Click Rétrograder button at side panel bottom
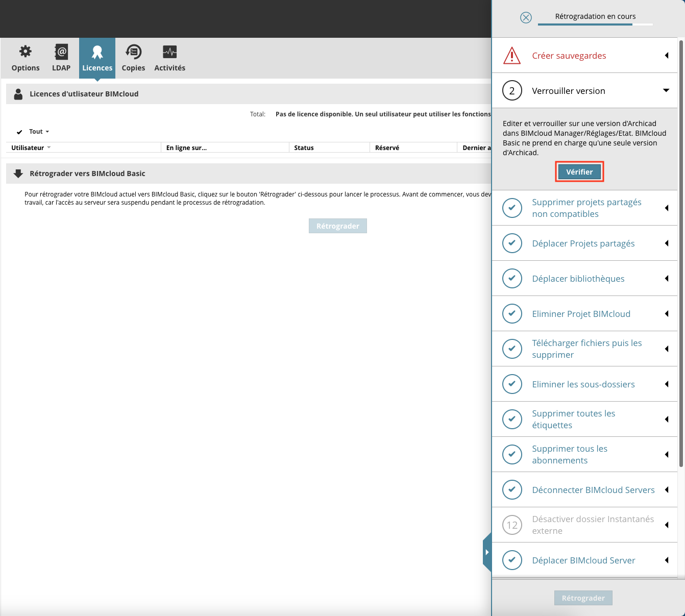 (x=583, y=598)
